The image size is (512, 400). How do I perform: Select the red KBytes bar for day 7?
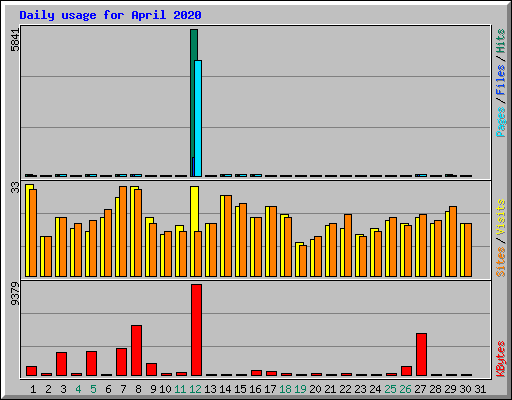[121, 362]
